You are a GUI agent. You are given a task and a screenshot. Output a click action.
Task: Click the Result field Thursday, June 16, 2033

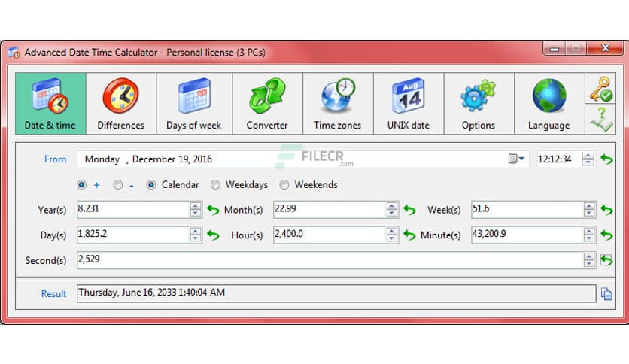click(x=336, y=293)
